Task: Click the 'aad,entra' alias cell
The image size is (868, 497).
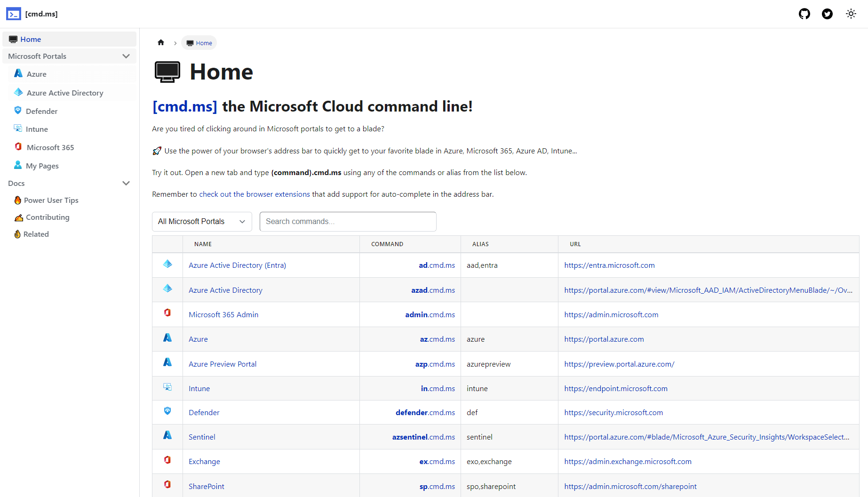Action: point(510,265)
